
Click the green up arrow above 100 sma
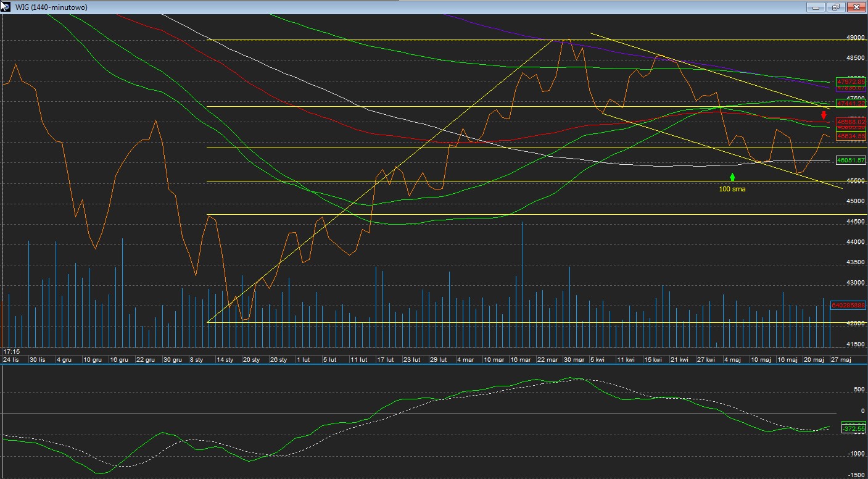pyautogui.click(x=732, y=177)
